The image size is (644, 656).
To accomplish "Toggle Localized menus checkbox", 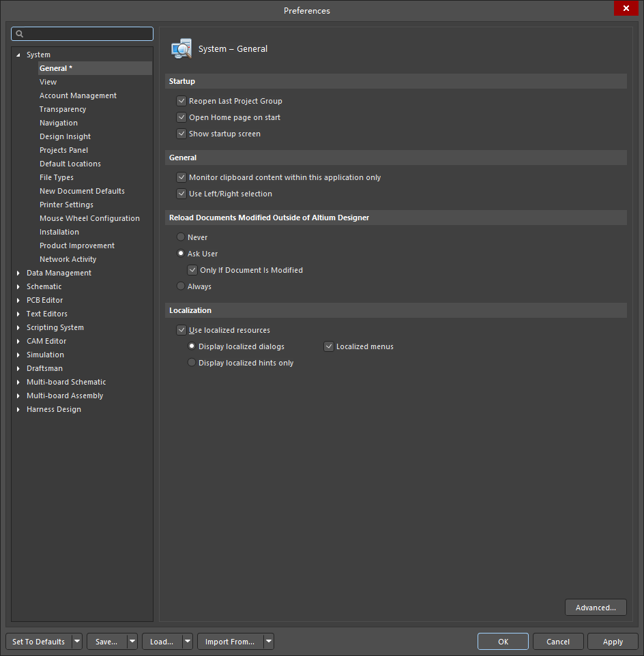I will 329,346.
